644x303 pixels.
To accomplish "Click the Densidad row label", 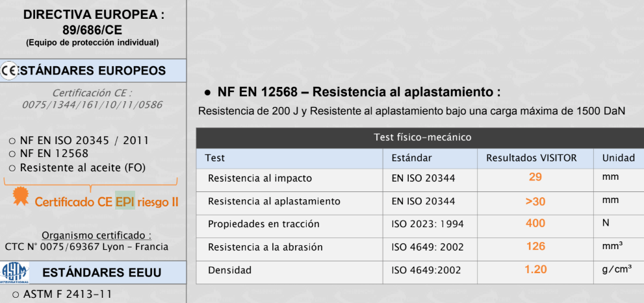I will (x=229, y=270).
